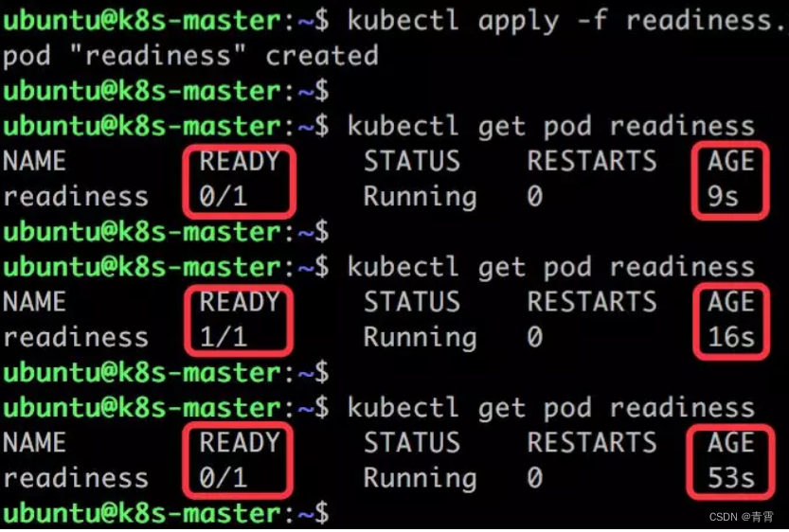Viewport: 789px width, 532px height.
Task: Click the NAME header in first table
Action: coord(34,162)
